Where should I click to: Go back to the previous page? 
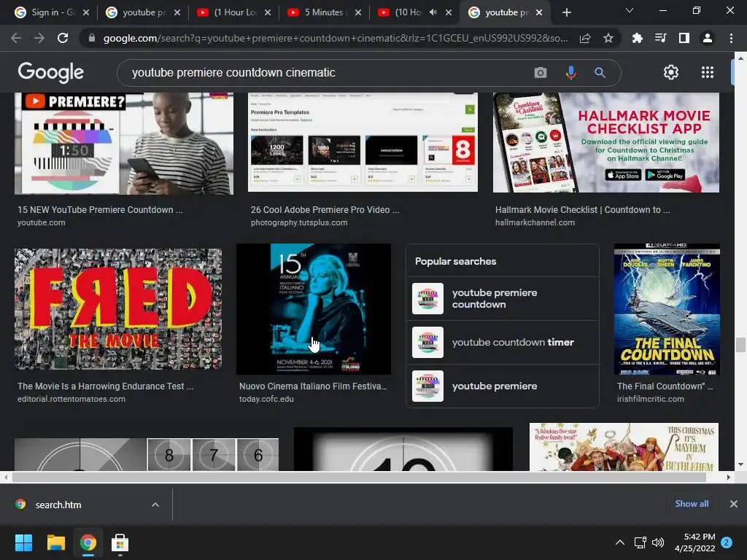(x=16, y=38)
